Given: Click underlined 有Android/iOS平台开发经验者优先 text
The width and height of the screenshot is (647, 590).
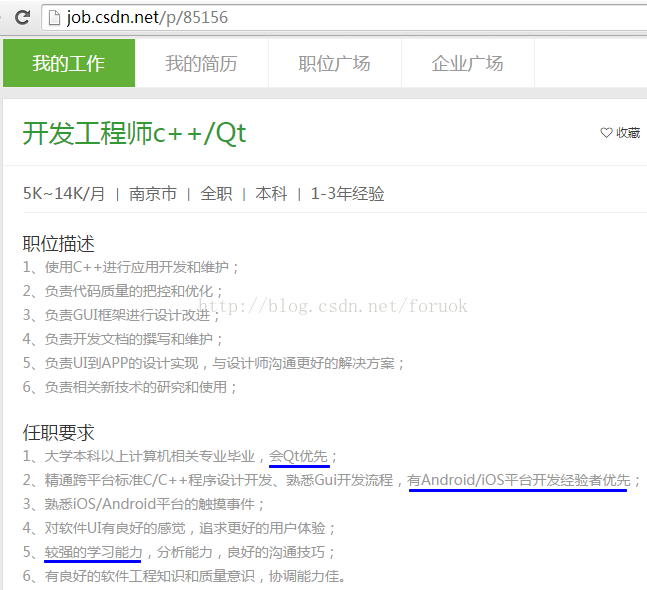Looking at the screenshot, I should pos(519,480).
